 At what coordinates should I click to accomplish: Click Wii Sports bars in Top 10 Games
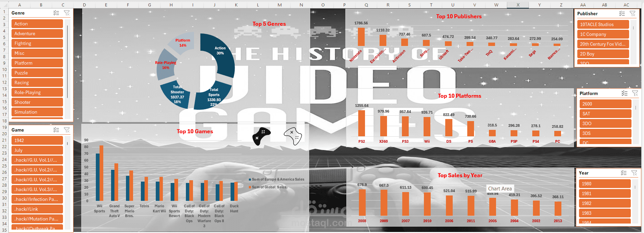tap(100, 173)
